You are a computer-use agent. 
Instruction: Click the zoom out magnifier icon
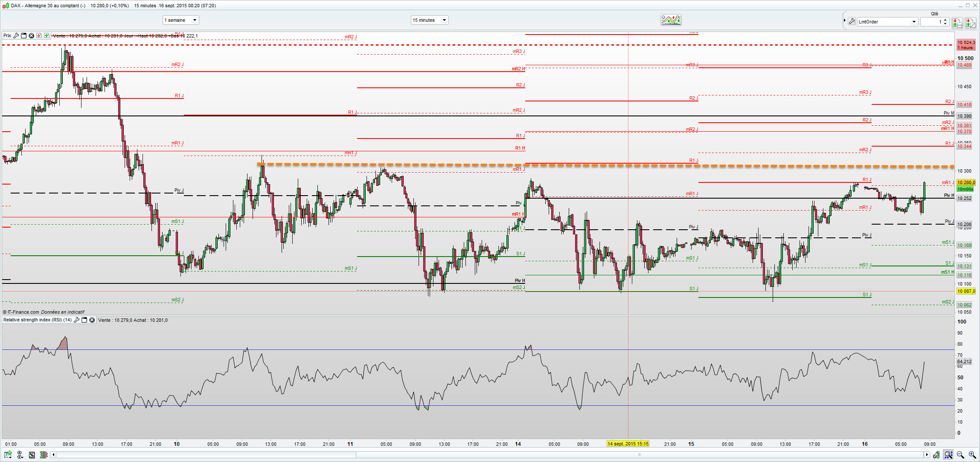tap(960, 455)
